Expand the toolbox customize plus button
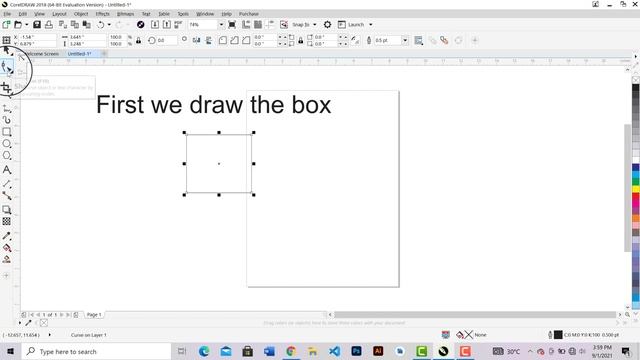The width and height of the screenshot is (640, 360). (6, 276)
